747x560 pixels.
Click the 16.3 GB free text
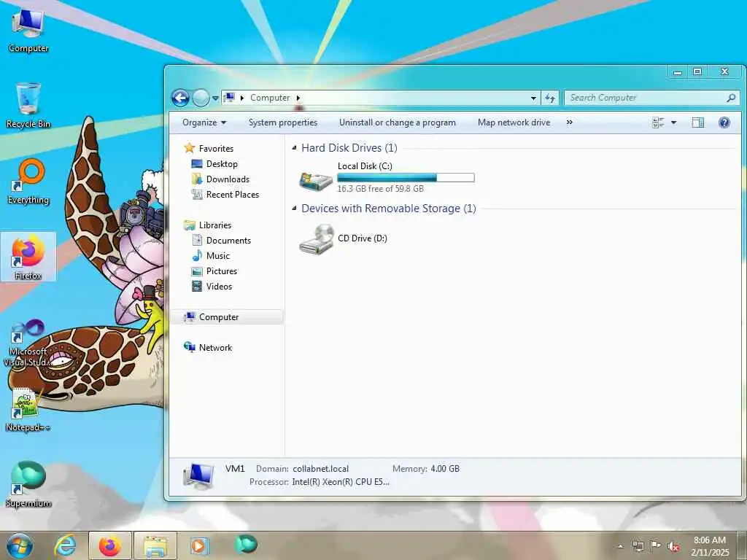tap(380, 189)
